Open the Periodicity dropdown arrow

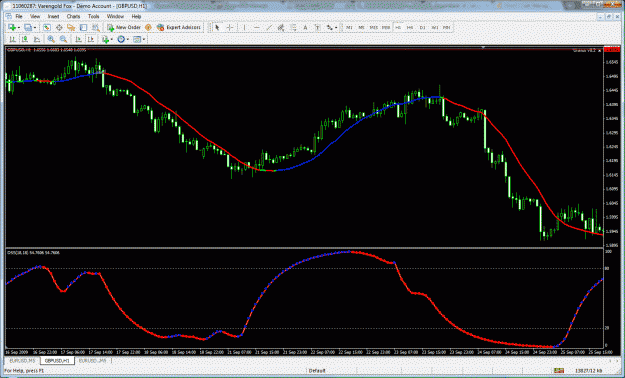click(128, 39)
